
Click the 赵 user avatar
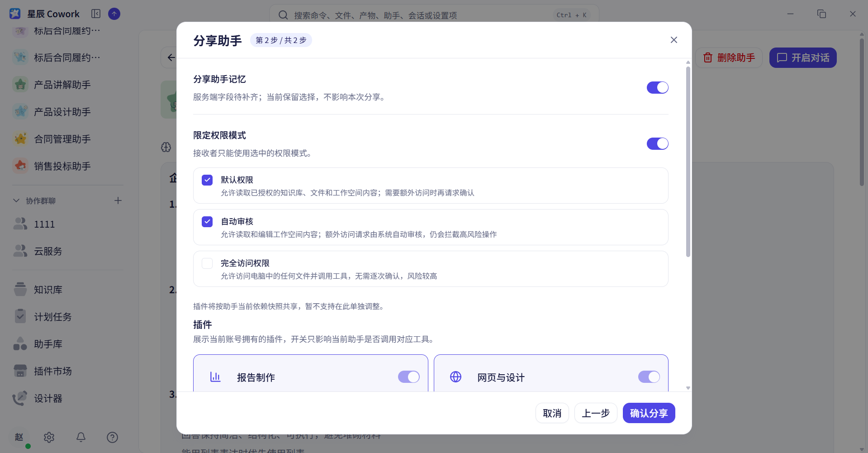(x=19, y=437)
